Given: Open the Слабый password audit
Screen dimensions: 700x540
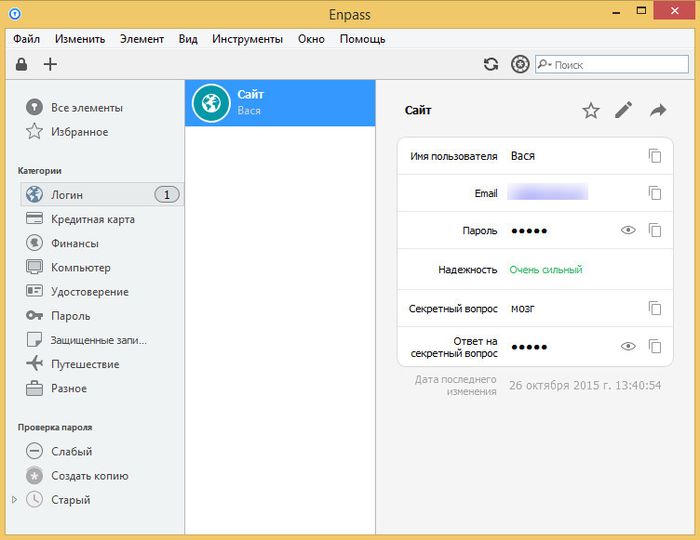Looking at the screenshot, I should (x=71, y=451).
